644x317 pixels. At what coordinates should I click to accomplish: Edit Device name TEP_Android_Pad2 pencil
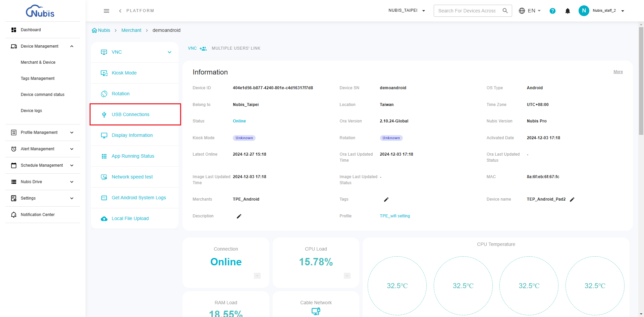(572, 200)
